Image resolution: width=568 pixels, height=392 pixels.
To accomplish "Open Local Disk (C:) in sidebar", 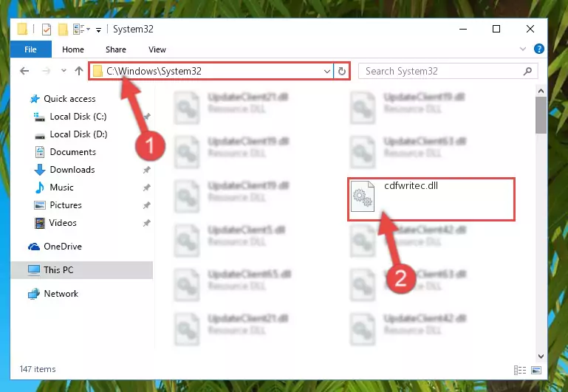I will [x=78, y=117].
